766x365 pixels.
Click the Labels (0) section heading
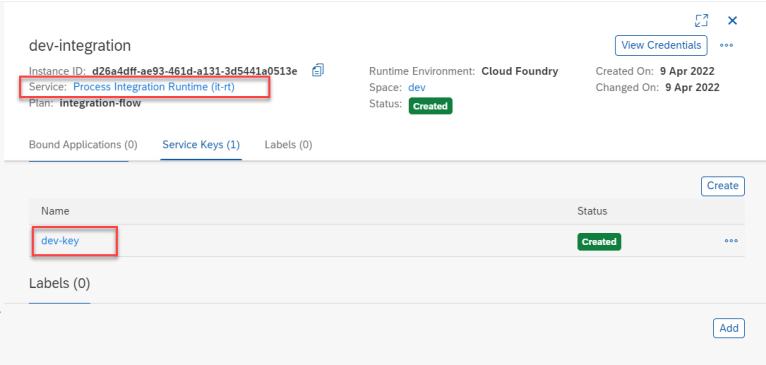[60, 284]
